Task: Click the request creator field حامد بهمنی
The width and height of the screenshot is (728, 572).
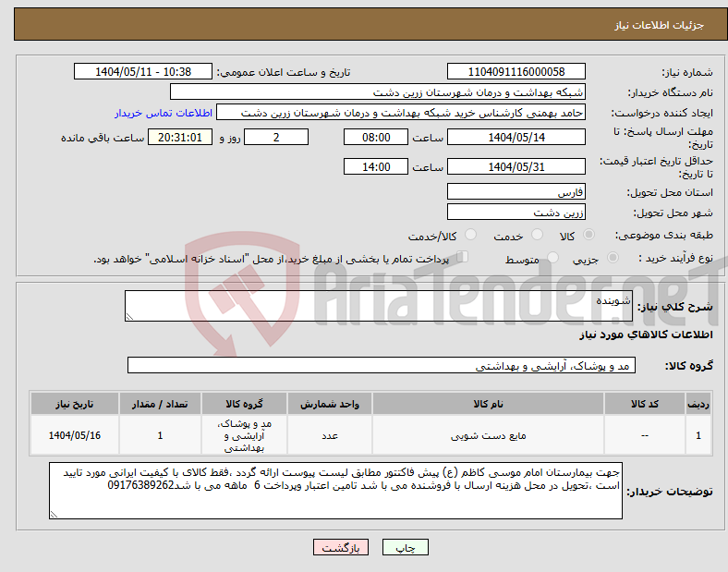Action: tap(401, 113)
